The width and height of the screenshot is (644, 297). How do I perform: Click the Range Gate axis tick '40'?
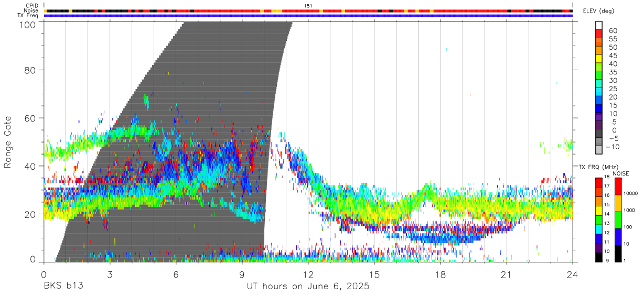[x=30, y=166]
